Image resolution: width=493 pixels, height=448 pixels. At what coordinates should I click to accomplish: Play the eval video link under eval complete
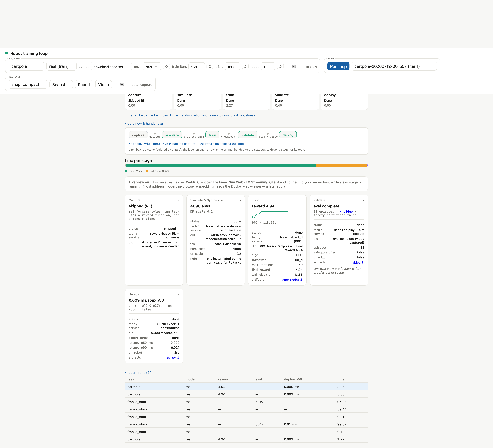(346, 211)
